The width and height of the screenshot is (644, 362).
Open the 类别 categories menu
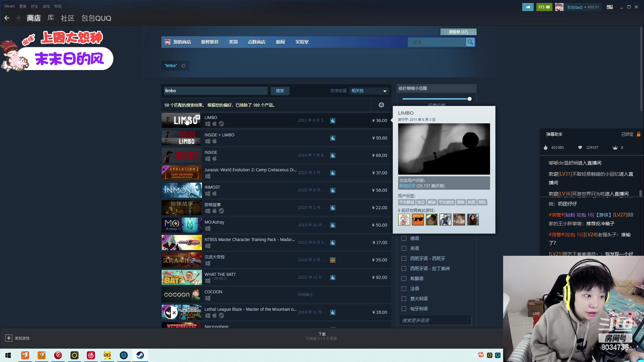(x=233, y=42)
